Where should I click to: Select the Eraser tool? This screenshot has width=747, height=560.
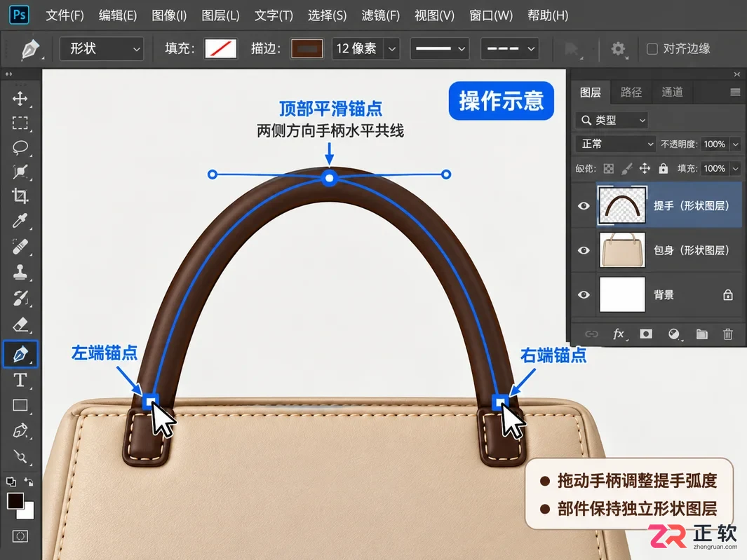tap(20, 325)
